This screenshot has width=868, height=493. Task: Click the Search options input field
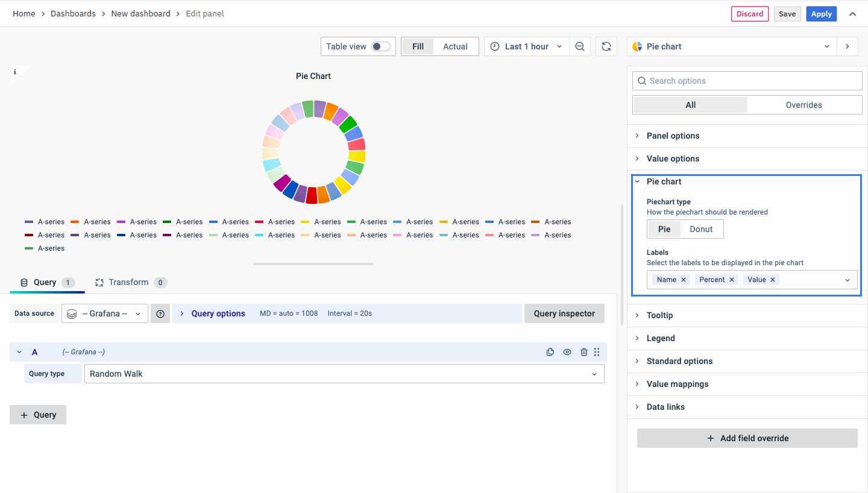coord(747,81)
